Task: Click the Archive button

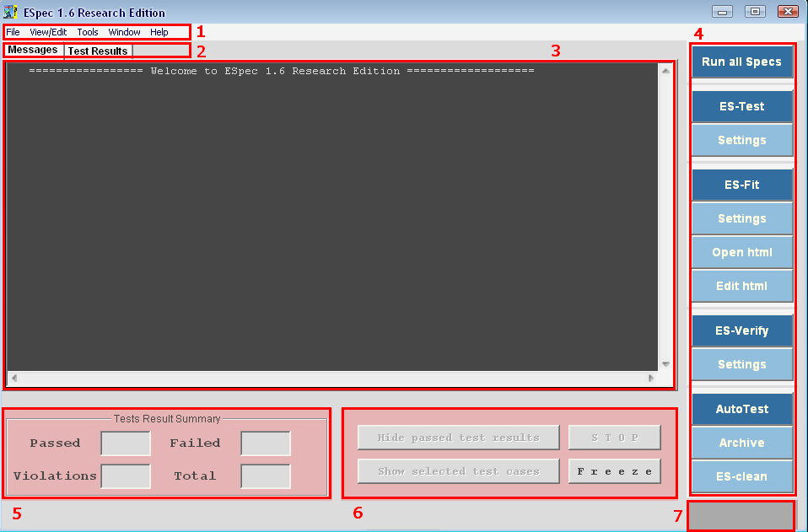Action: click(741, 443)
